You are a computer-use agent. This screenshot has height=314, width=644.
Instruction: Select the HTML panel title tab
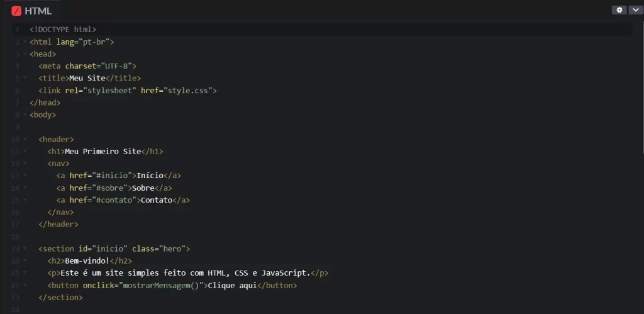click(38, 11)
